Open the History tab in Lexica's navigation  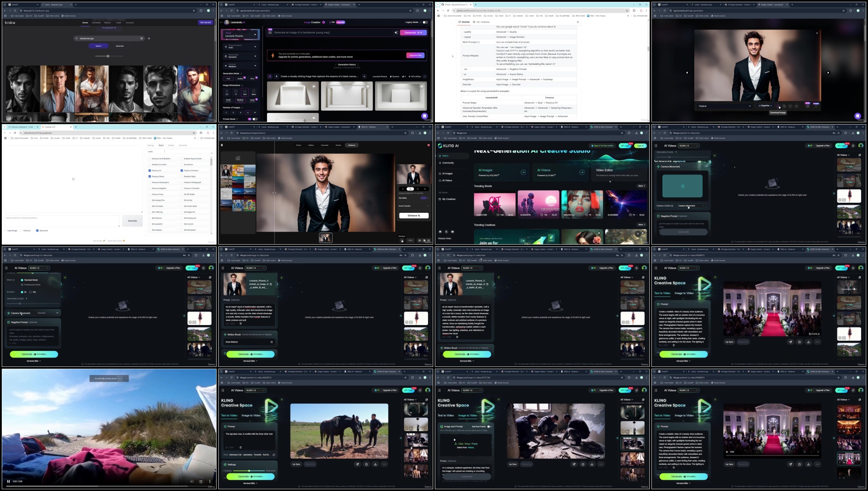click(x=107, y=23)
